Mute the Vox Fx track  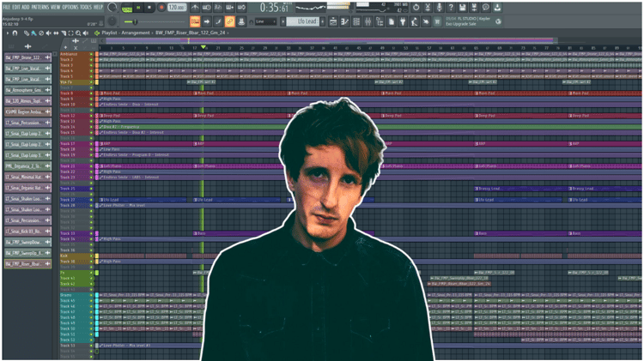pos(91,82)
